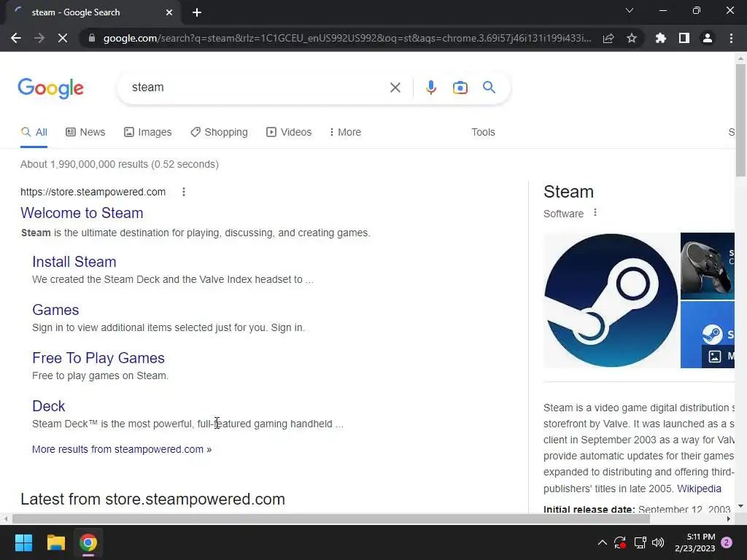Open the Welcome to Steam result

tap(82, 213)
